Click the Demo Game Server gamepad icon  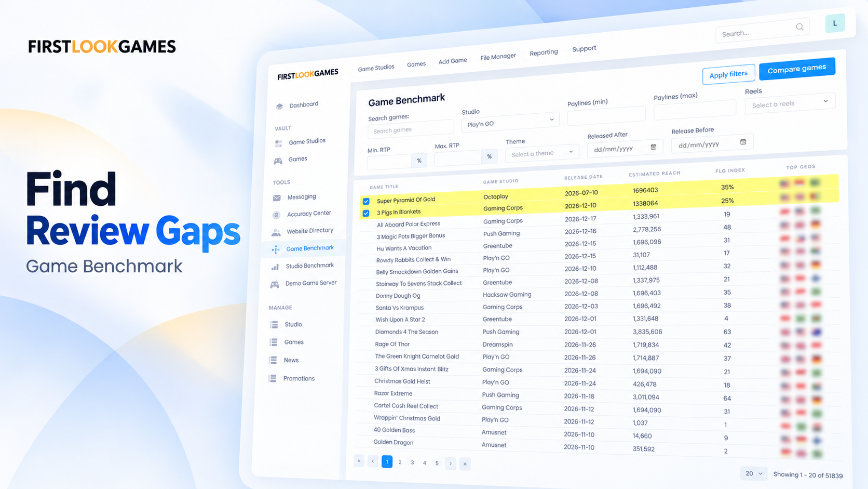[x=275, y=284]
